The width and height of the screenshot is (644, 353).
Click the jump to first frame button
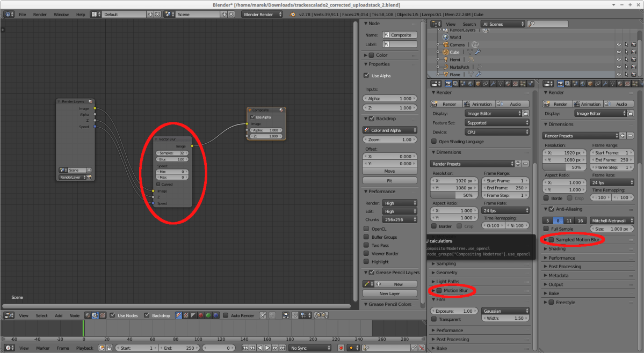pos(245,348)
